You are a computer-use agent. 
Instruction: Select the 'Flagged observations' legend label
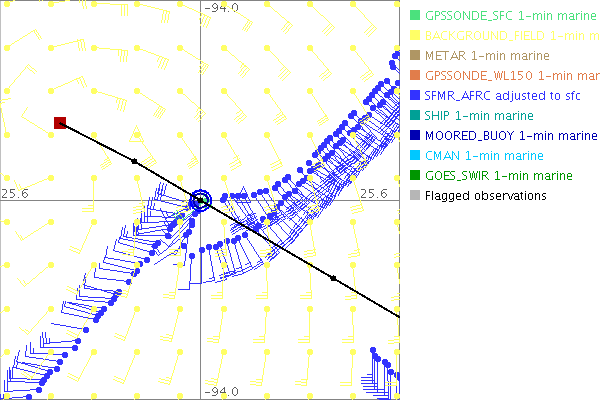pos(485,196)
